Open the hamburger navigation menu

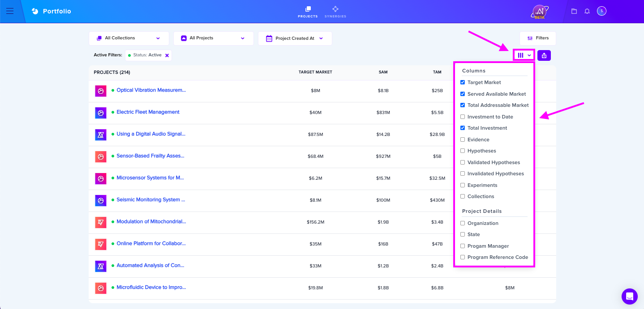[x=10, y=11]
